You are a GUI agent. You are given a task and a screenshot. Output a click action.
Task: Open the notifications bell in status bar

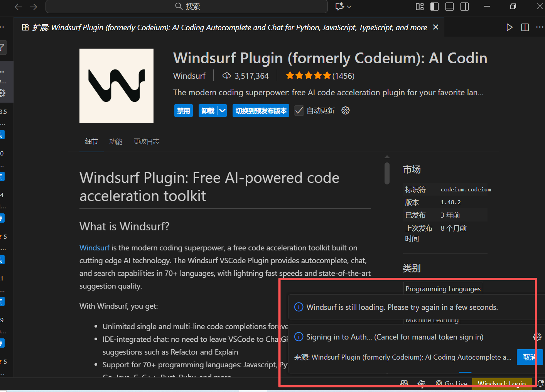click(x=540, y=384)
